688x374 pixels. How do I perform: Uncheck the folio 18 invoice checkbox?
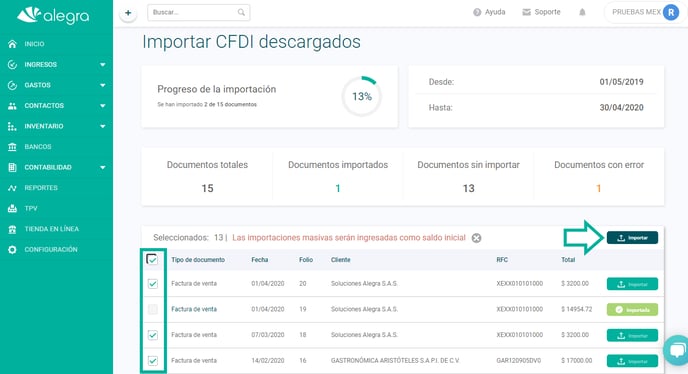tap(153, 335)
